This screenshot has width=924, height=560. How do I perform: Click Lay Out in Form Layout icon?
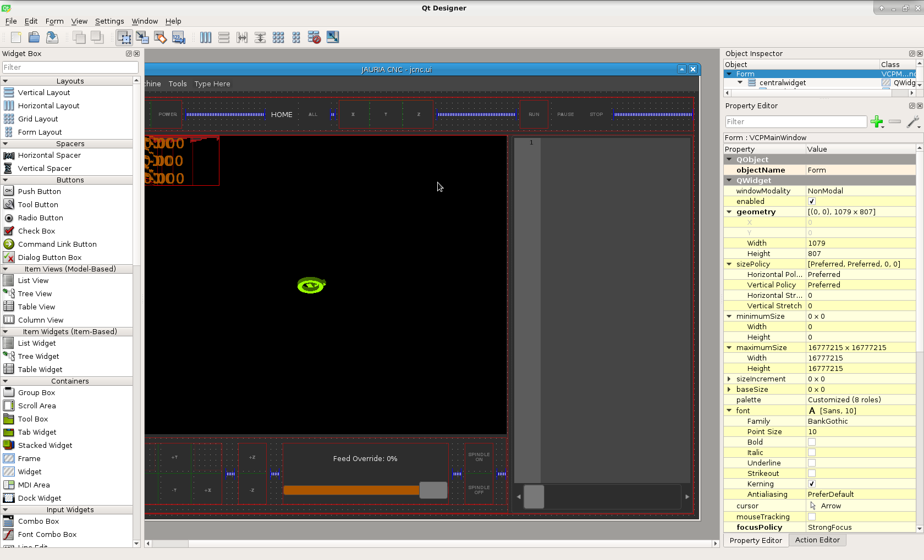point(296,37)
